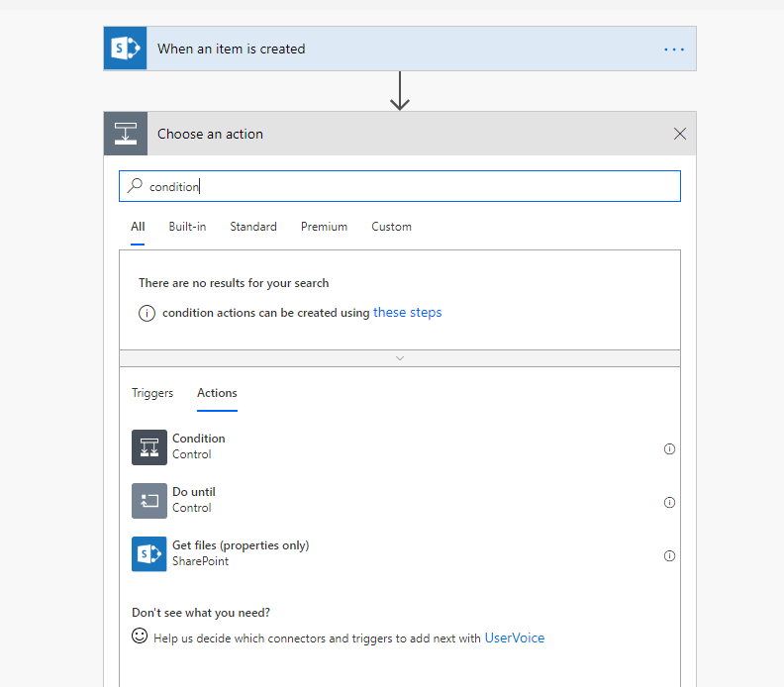Switch to the Standard tab
The height and width of the screenshot is (687, 784).
(253, 227)
